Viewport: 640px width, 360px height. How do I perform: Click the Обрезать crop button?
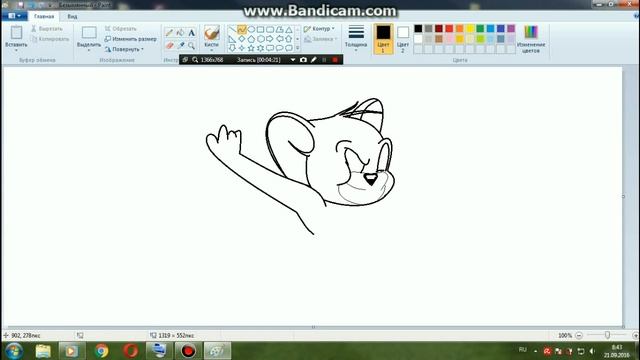click(121, 29)
